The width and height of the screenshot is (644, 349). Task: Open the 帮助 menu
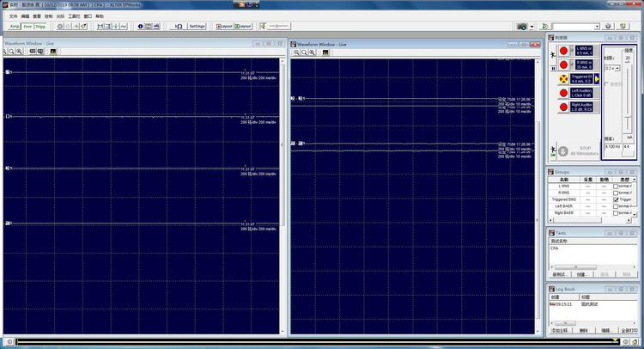pos(100,16)
